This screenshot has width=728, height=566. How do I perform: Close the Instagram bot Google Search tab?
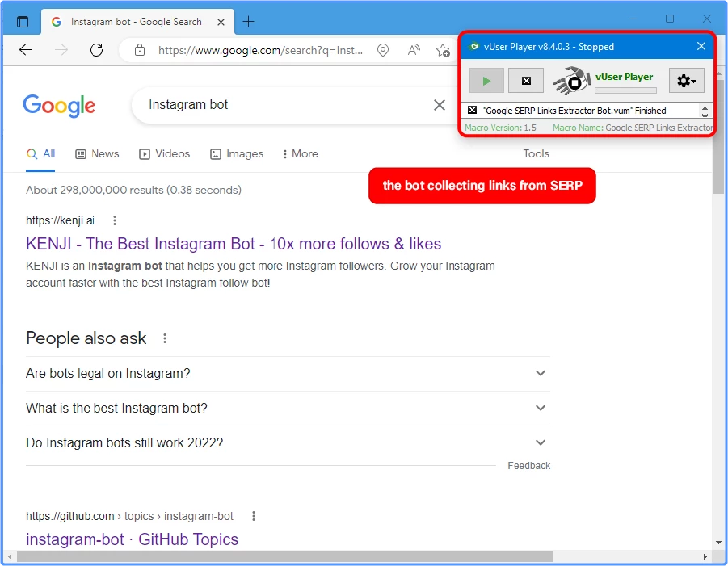click(221, 22)
